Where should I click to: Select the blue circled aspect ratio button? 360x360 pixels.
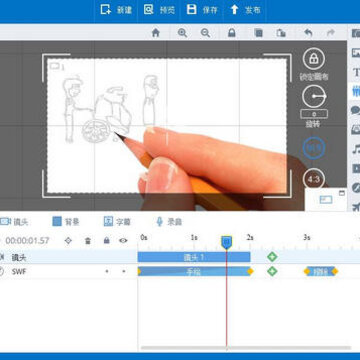[314, 147]
